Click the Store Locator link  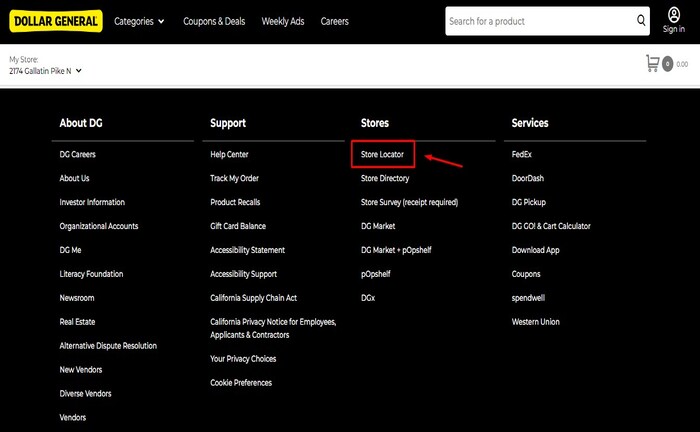pyautogui.click(x=382, y=154)
